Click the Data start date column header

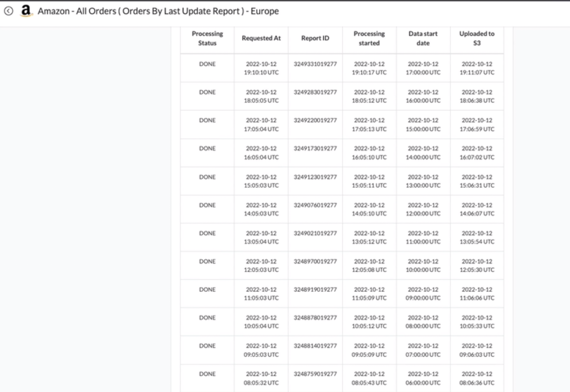click(x=423, y=38)
